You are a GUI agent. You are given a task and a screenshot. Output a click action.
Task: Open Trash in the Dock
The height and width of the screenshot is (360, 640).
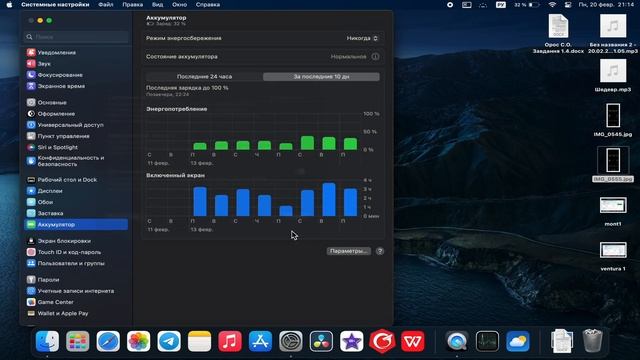point(592,341)
